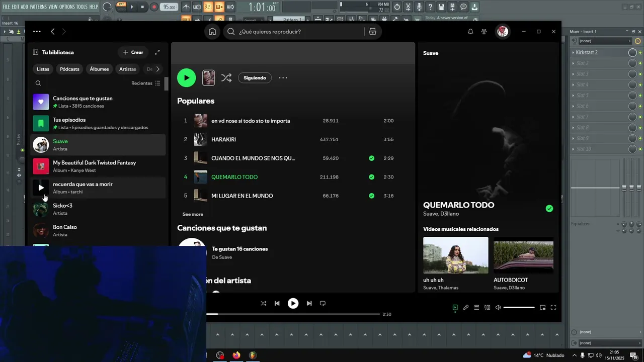
Task: Open the Spotify browse icon in search bar
Action: coord(372,32)
